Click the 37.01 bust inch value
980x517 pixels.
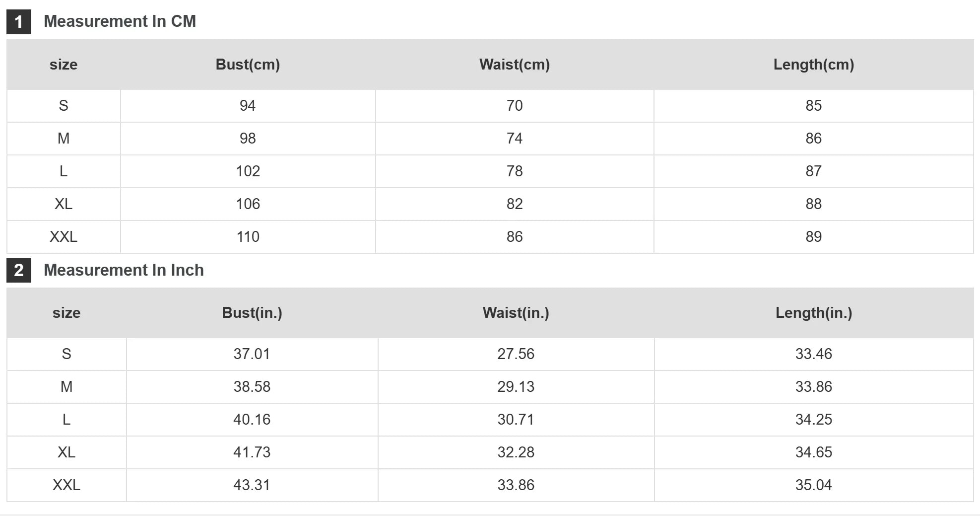click(x=252, y=354)
